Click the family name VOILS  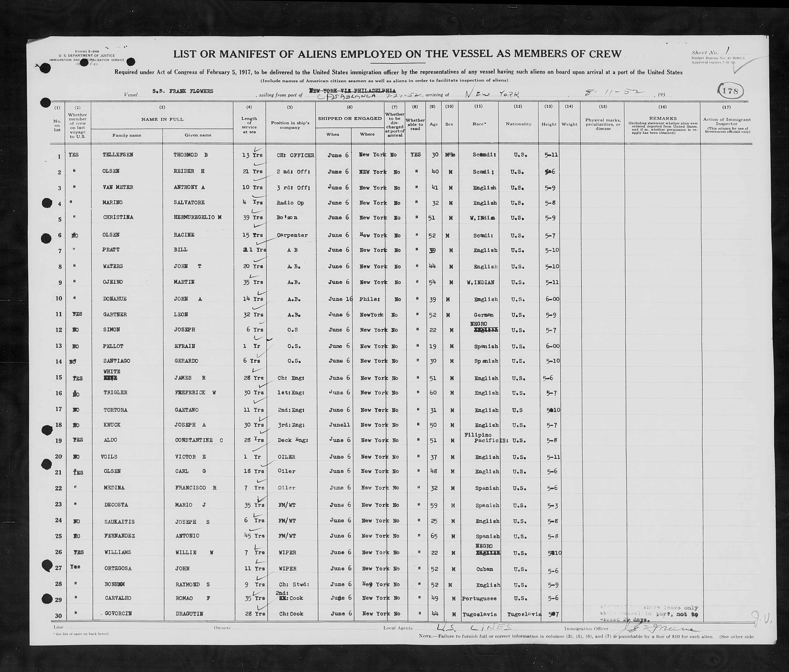tap(109, 457)
